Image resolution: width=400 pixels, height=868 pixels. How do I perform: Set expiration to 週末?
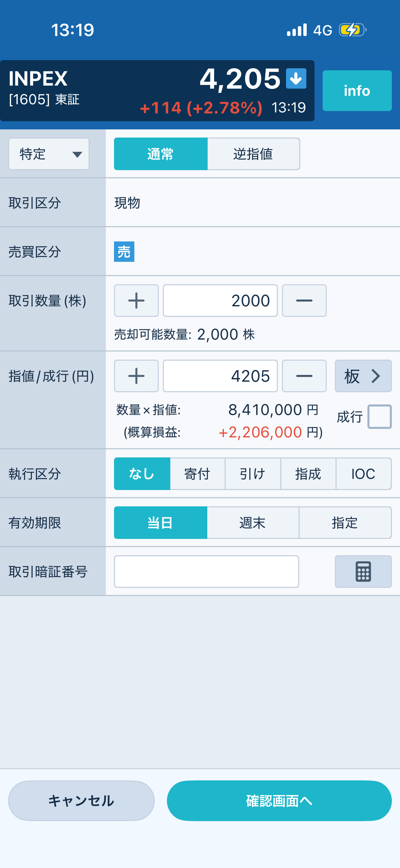click(252, 523)
